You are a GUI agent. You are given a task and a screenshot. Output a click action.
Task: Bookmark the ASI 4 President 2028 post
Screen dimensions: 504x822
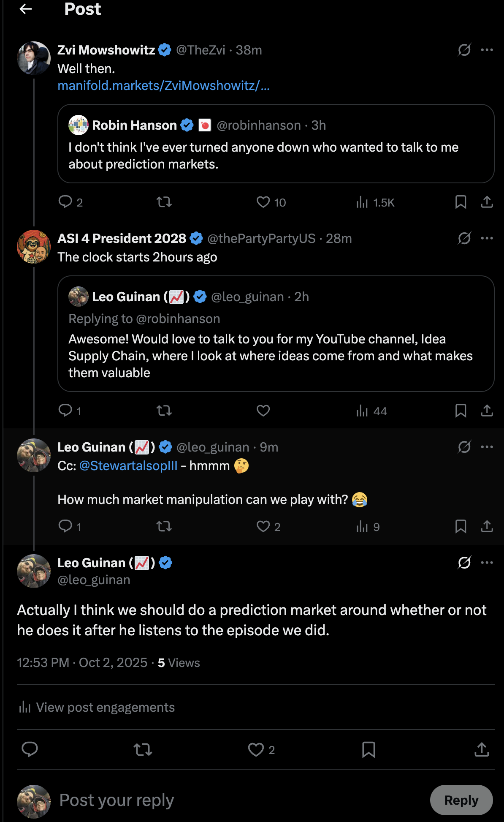click(x=461, y=411)
